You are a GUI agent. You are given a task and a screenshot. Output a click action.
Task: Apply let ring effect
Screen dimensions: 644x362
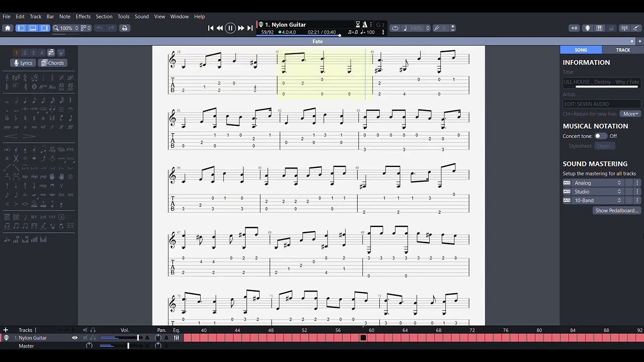tap(52, 149)
